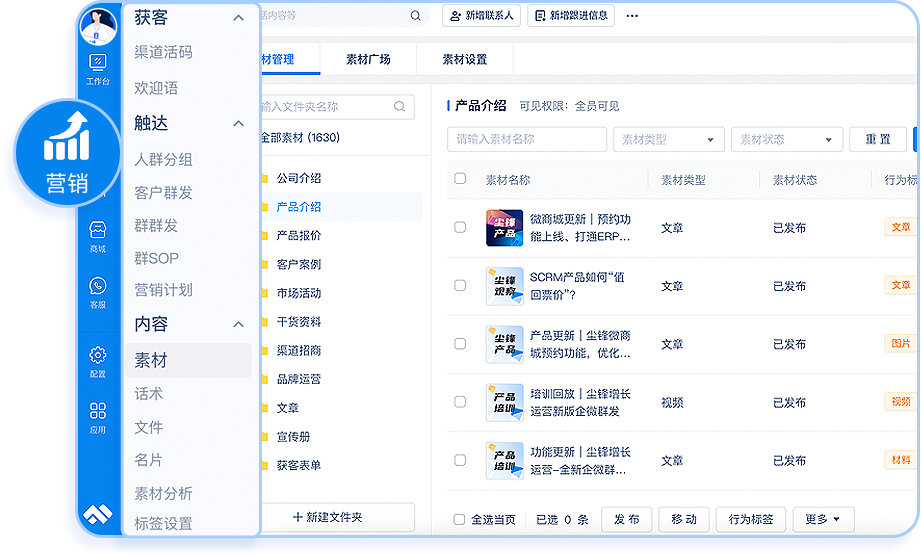Focus the 请输入素材名称 input field
This screenshot has width=921, height=555.
[x=527, y=139]
